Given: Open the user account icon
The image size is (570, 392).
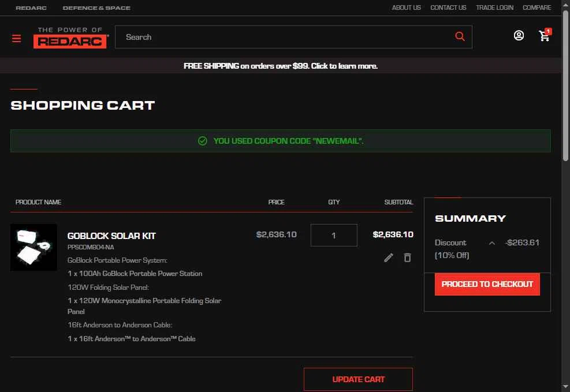Looking at the screenshot, I should 519,35.
